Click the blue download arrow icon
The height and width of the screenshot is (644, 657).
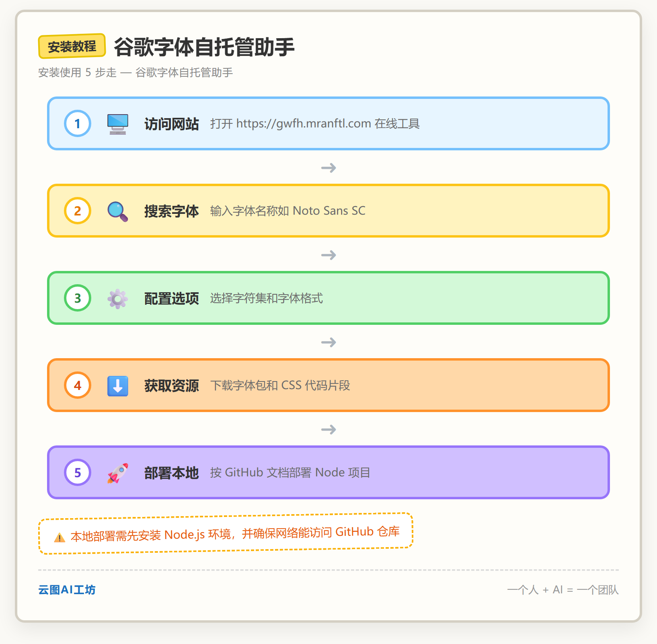tap(118, 386)
